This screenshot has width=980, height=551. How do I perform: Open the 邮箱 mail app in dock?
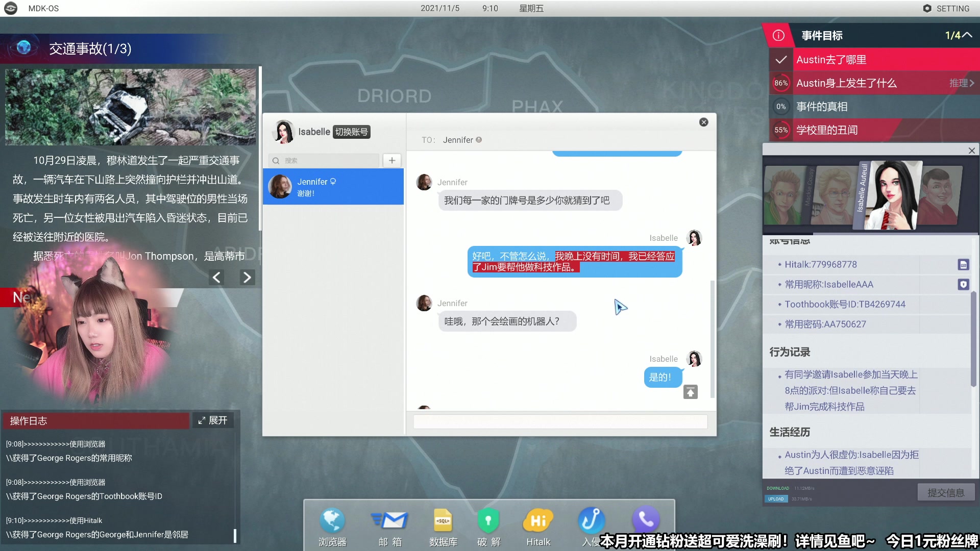coord(389,527)
